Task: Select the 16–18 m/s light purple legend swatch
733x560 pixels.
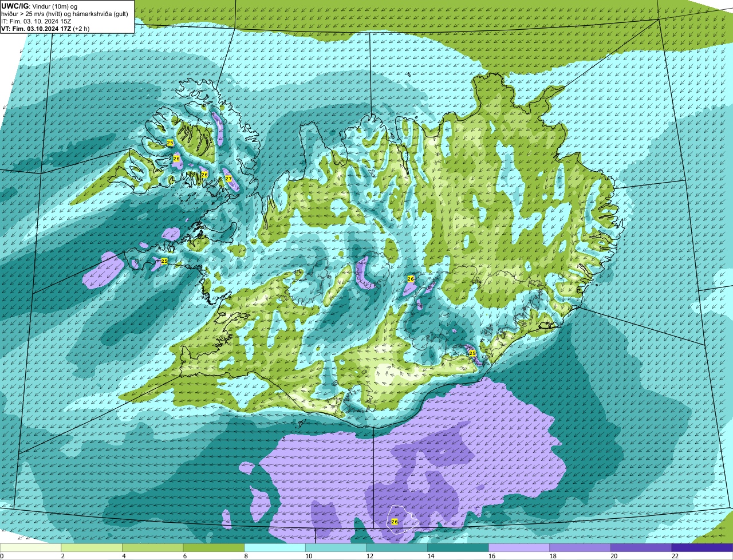Action: [x=519, y=548]
